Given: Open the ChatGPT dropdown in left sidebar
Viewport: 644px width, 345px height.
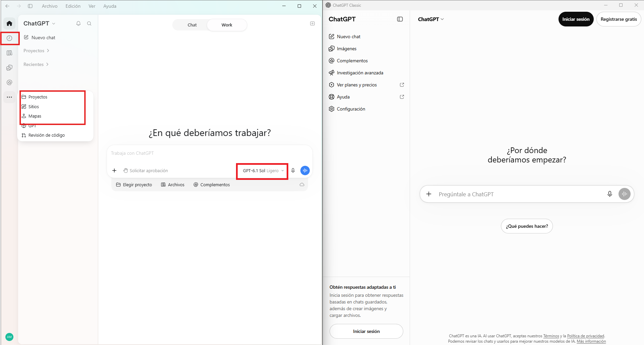Looking at the screenshot, I should coord(40,23).
